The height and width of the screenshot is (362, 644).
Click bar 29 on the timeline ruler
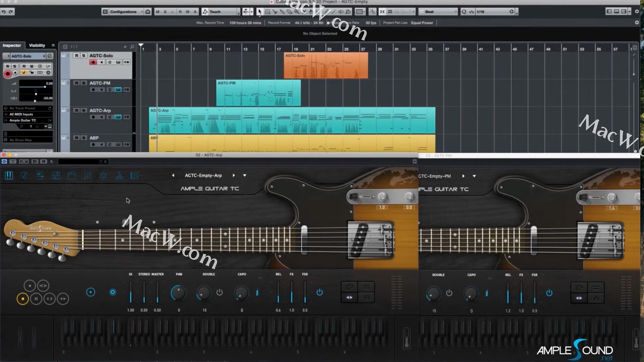coord(380,49)
